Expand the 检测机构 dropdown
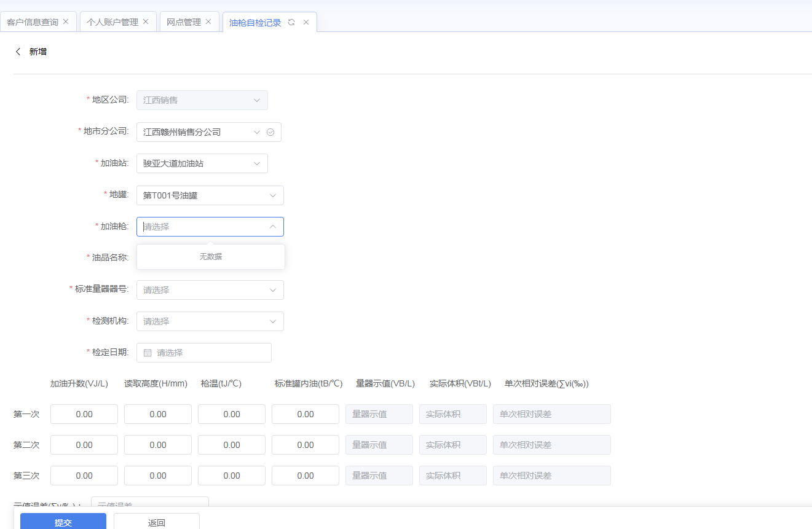Viewport: 812px width, 529px height. pyautogui.click(x=210, y=321)
